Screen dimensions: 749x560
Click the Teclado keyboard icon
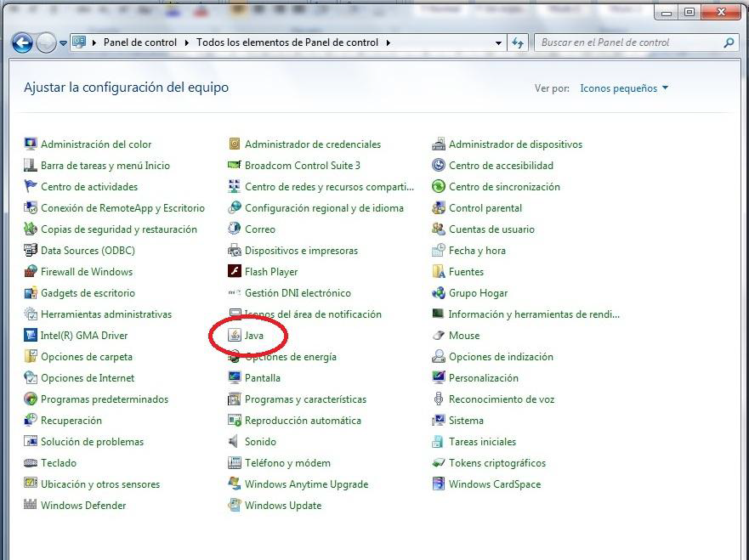coord(30,462)
